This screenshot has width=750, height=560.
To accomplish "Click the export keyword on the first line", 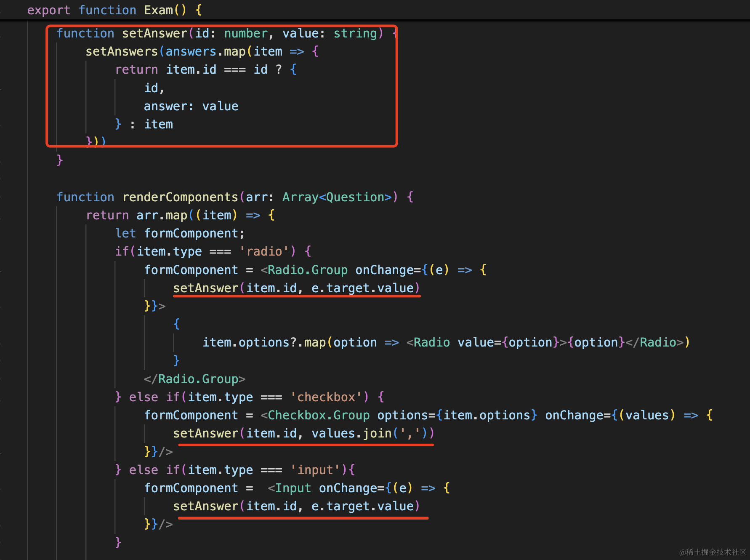I will pyautogui.click(x=48, y=10).
